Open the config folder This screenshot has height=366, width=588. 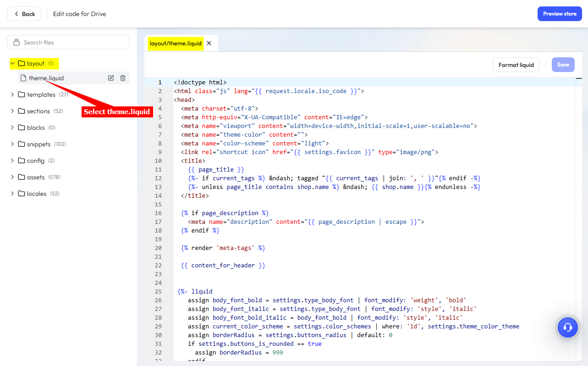coord(36,161)
